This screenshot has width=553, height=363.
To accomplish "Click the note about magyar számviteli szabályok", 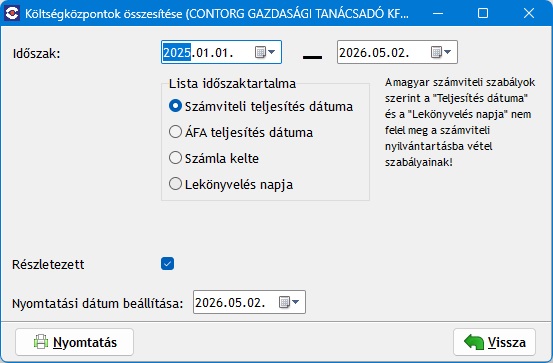I will (x=460, y=122).
